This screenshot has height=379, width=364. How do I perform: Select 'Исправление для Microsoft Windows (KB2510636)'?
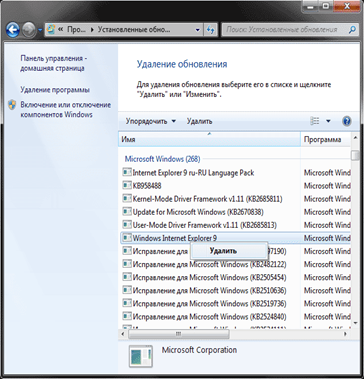tap(209, 290)
